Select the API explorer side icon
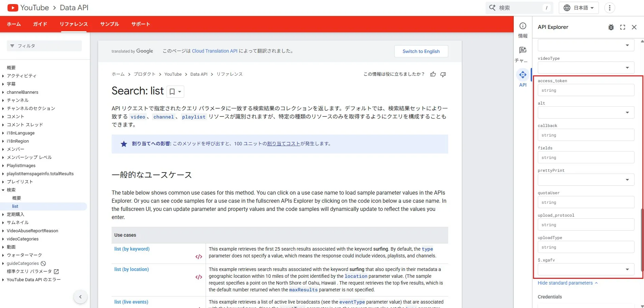This screenshot has height=308, width=644. tap(523, 74)
